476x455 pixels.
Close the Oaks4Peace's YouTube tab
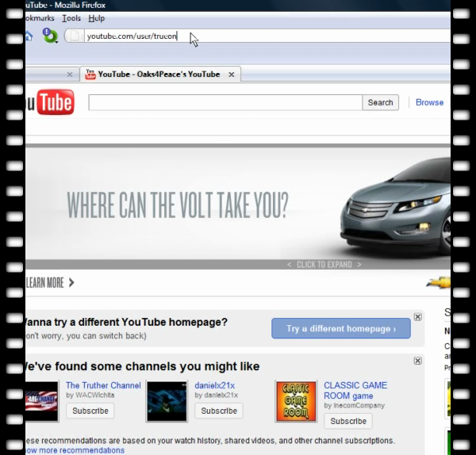click(232, 75)
